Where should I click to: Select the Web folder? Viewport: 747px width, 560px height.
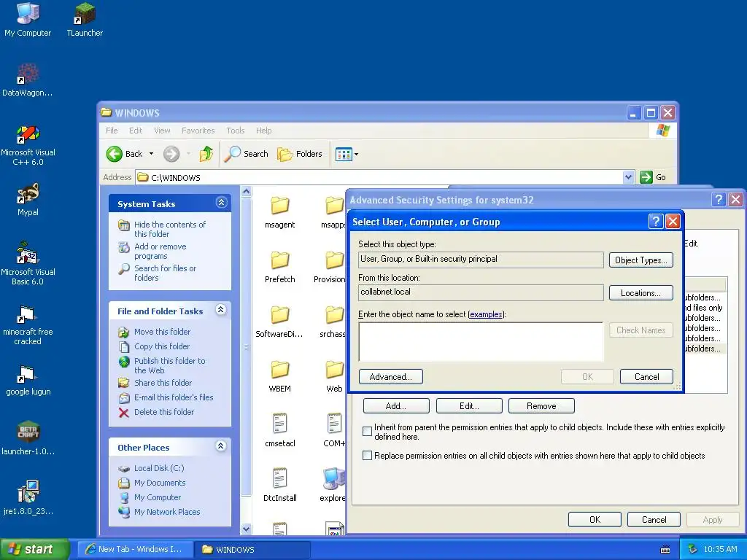(334, 377)
